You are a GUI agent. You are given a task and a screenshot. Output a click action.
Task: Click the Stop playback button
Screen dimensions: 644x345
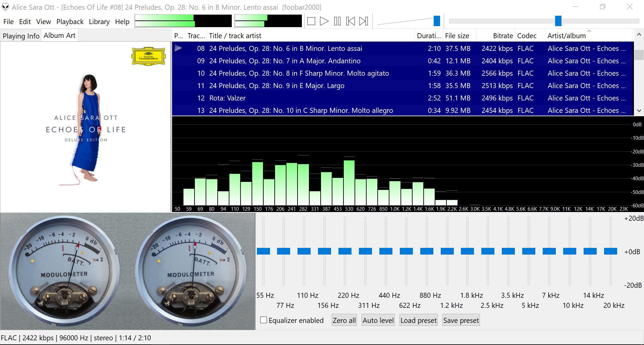coord(311,21)
